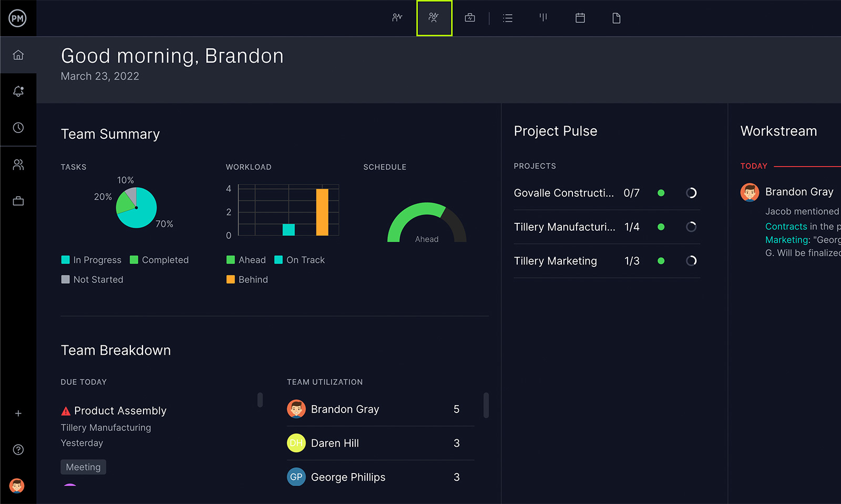Click the plus icon to create new item
This screenshot has width=841, height=504.
(x=18, y=413)
